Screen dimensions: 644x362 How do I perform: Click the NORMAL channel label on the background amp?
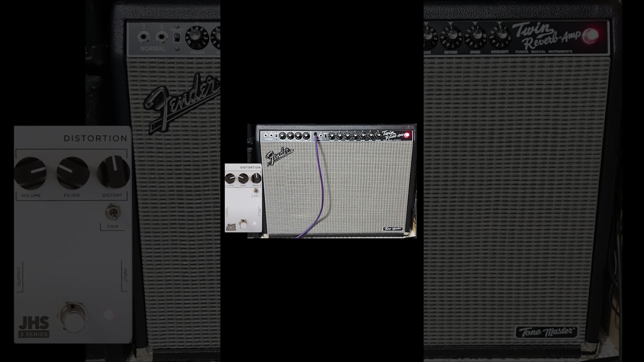(152, 49)
